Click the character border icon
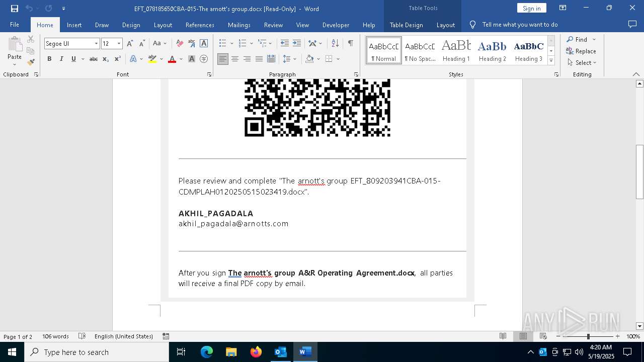The image size is (644, 362). (204, 44)
